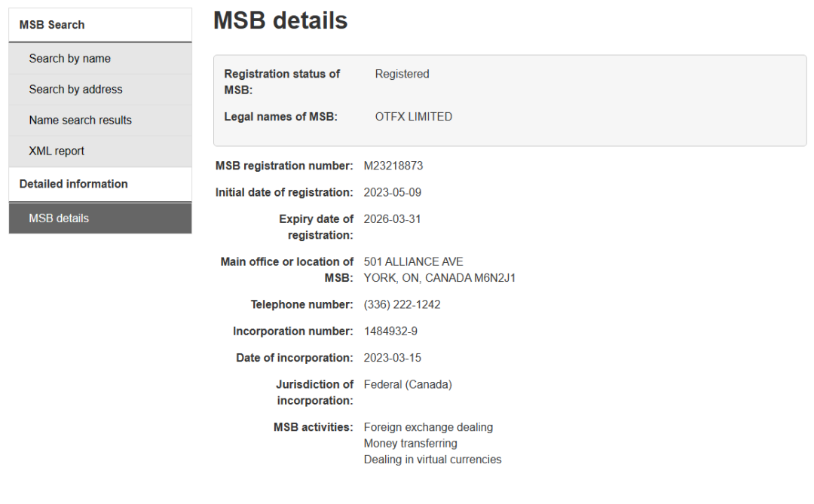Click the address line 501 ALLIANCE AVE
814x504 pixels.
pos(414,262)
